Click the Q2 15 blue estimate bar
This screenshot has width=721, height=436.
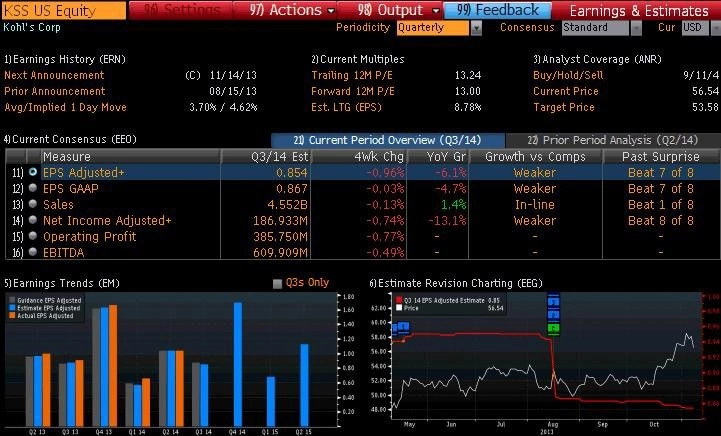(304, 385)
